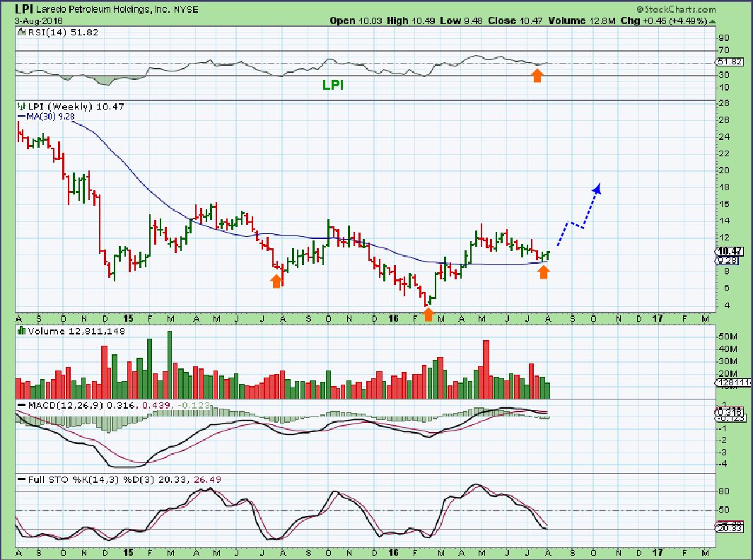Screen dimensions: 753x560
Task: Click the chart date 3-Aug-2016
Action: [x=38, y=21]
